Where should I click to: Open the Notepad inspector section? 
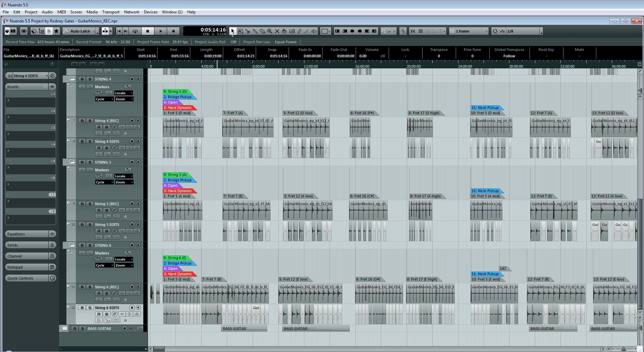click(27, 267)
